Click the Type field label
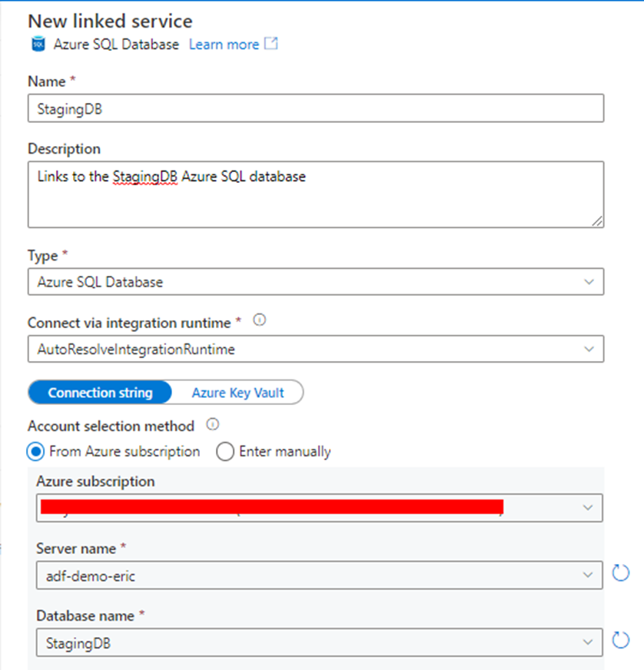The image size is (644, 670). pyautogui.click(x=43, y=256)
